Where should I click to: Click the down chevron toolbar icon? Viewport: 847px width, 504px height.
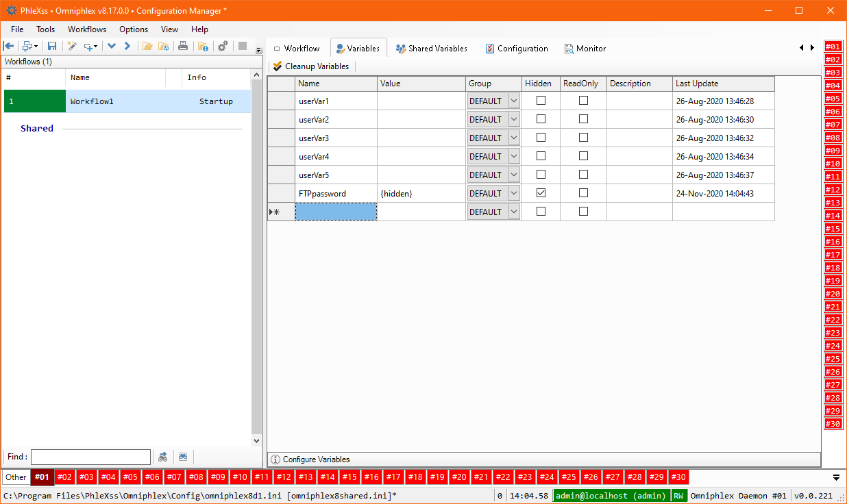coord(112,47)
